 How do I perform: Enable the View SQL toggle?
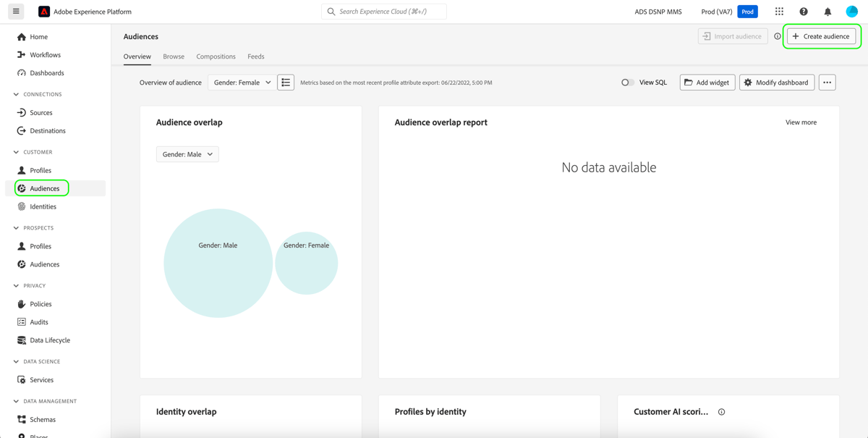pos(627,83)
